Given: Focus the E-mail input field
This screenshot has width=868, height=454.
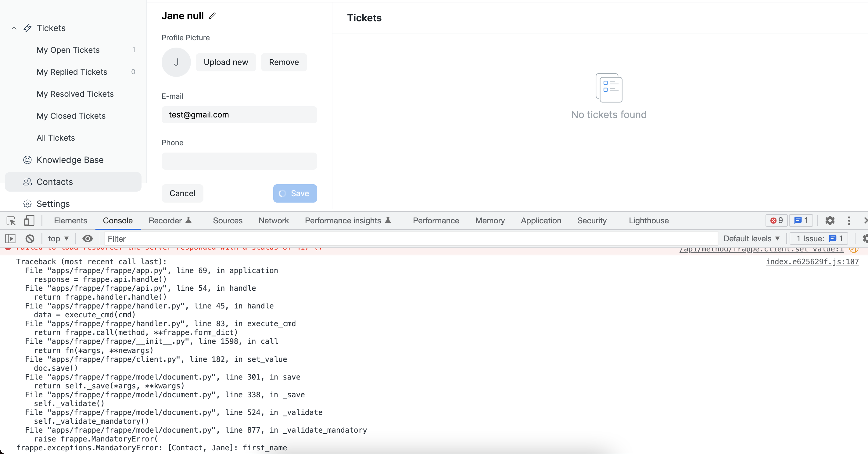Looking at the screenshot, I should click(239, 115).
